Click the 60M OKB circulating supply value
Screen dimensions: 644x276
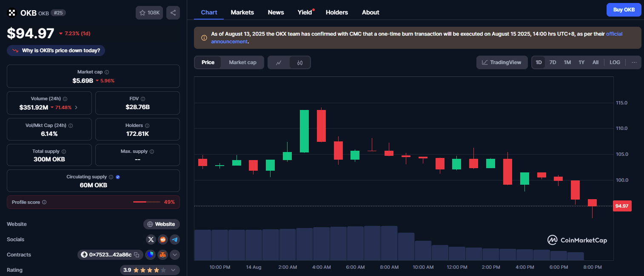[x=93, y=185]
